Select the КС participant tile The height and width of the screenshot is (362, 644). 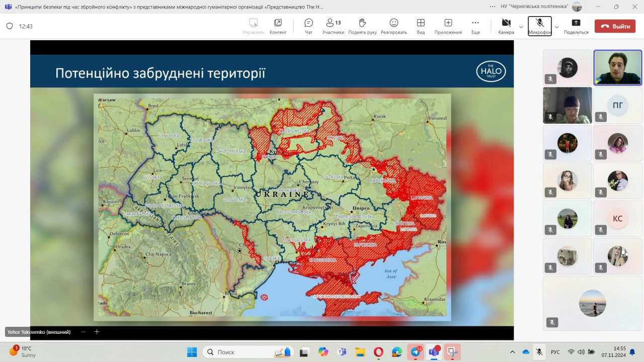pyautogui.click(x=617, y=218)
